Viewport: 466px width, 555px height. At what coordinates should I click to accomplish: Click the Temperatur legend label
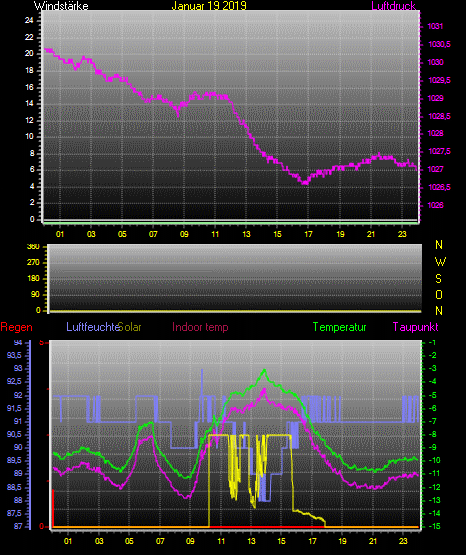click(x=339, y=327)
